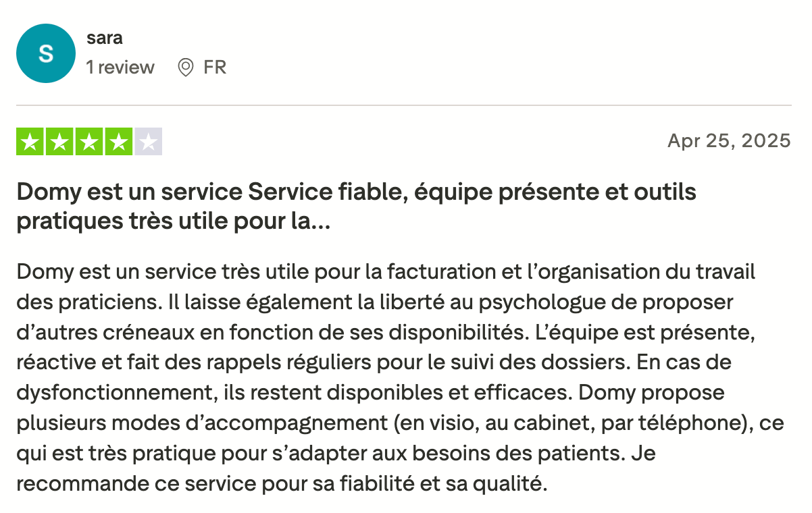The width and height of the screenshot is (812, 513).
Task: Open the reviewer name "sara"
Action: [x=105, y=38]
